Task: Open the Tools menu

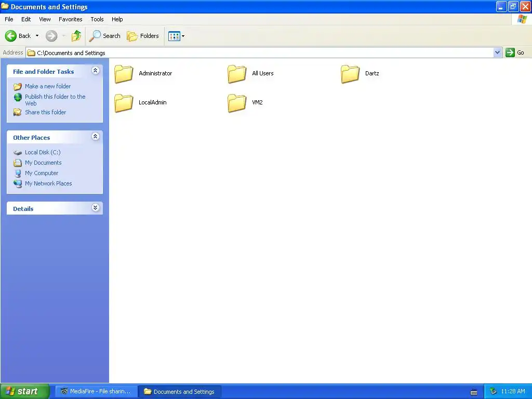Action: [x=97, y=19]
